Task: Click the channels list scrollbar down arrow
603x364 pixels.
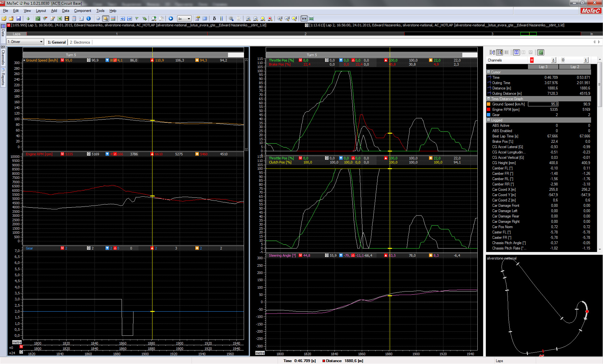Action: tap(600, 249)
